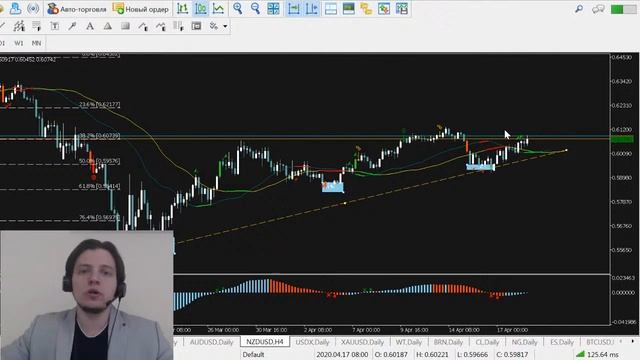The width and height of the screenshot is (640, 360).
Task: Select the rectangle shape tool
Action: tap(125, 26)
